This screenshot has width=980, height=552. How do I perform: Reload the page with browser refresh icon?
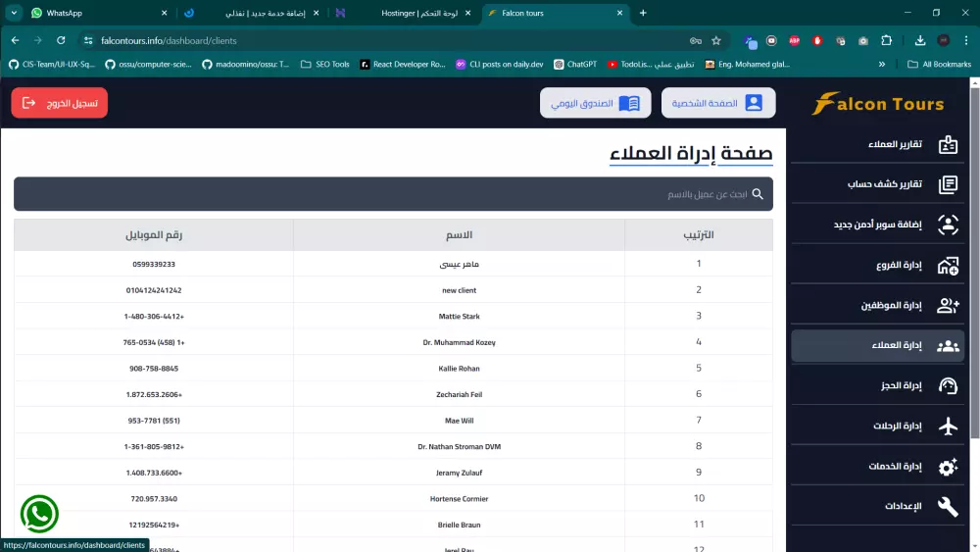(61, 40)
